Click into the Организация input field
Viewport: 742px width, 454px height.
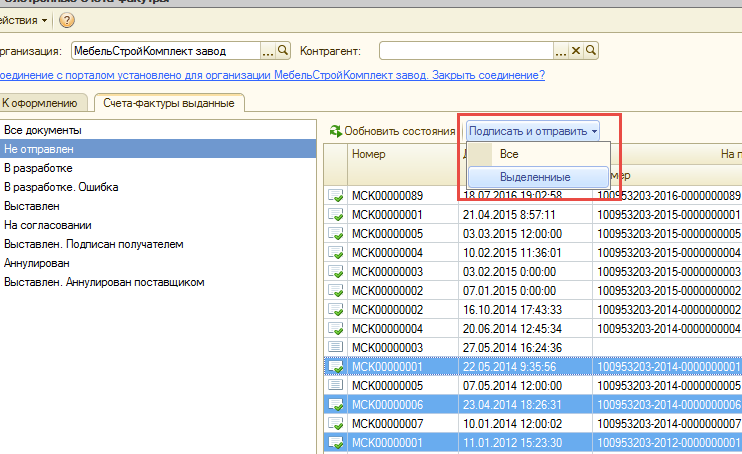(x=166, y=51)
